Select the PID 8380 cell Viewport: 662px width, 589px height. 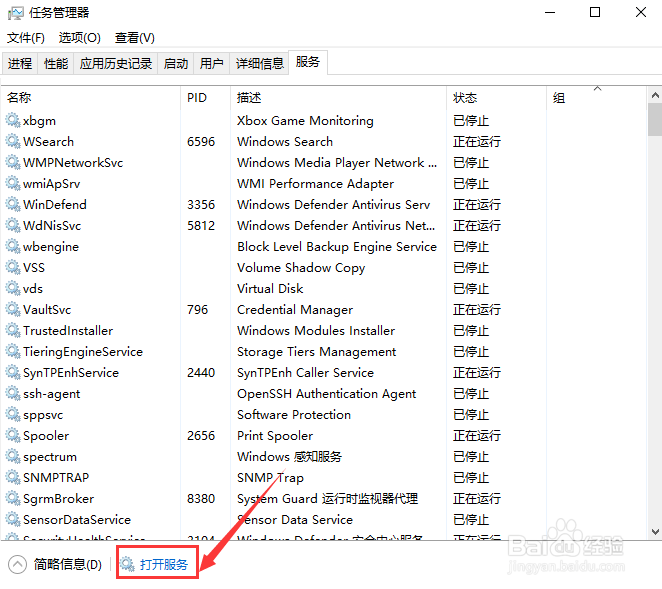coord(201,499)
